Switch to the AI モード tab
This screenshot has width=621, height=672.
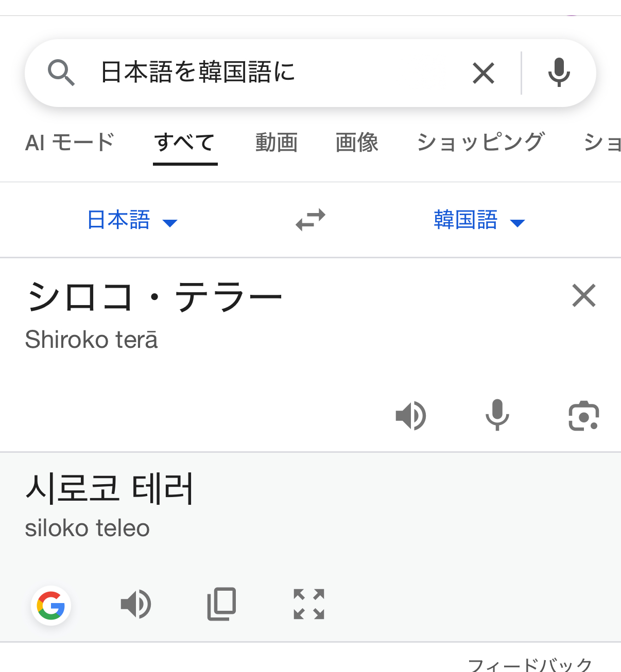(x=70, y=143)
